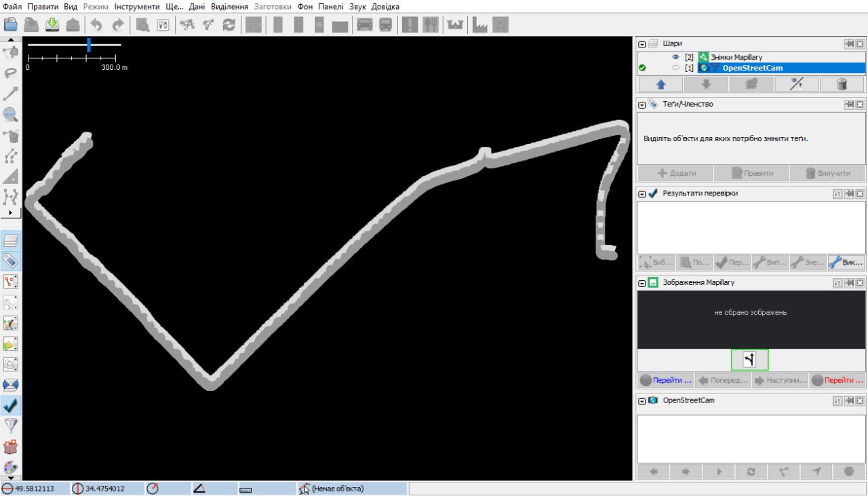Click the OpenStreetCam panel refresh icon
Screen dimensions: 868x496
[751, 472]
